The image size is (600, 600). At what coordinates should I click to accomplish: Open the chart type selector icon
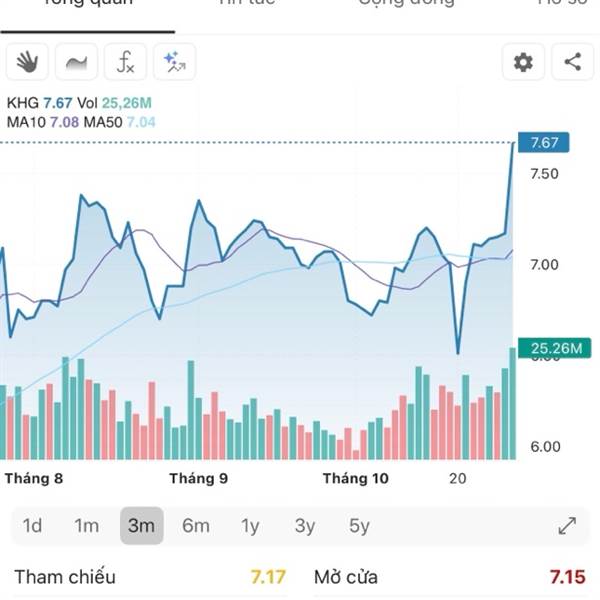[x=76, y=62]
